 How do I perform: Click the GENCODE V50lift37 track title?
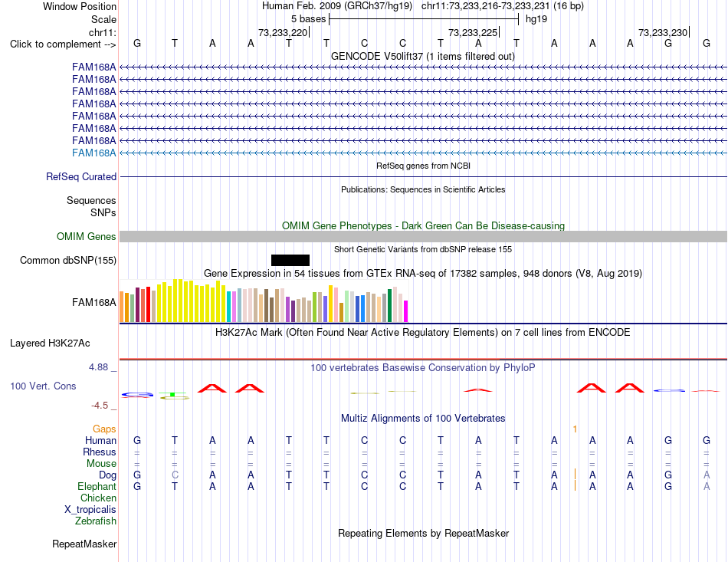click(423, 56)
